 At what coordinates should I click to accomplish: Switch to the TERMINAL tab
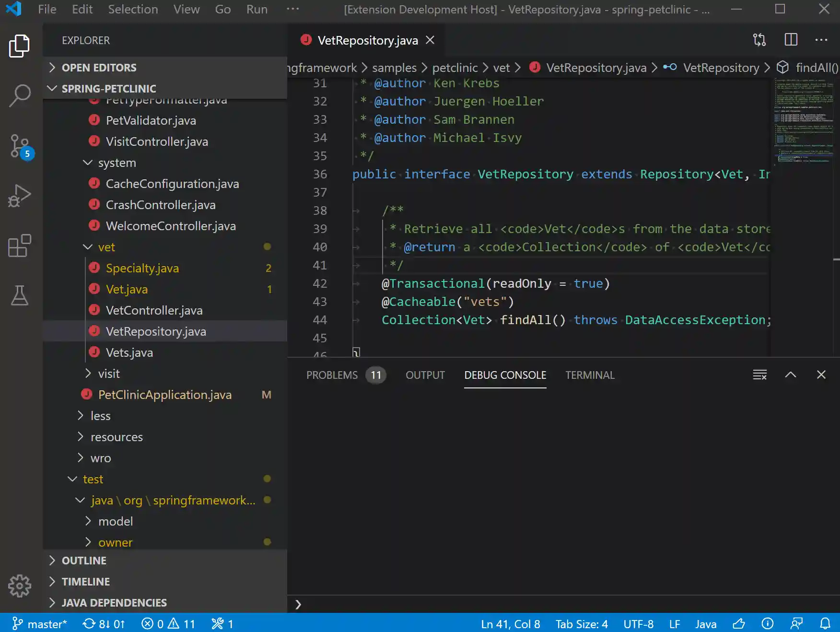pos(590,375)
